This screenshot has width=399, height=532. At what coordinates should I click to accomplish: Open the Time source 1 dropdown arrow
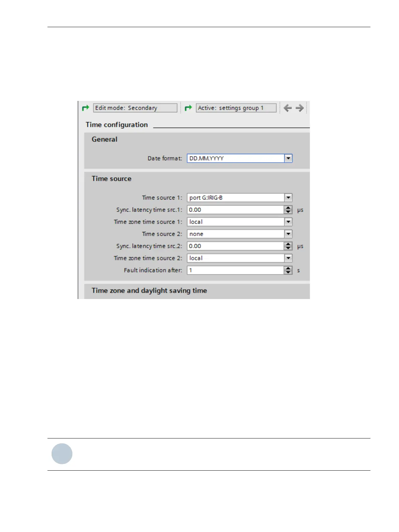coord(288,198)
